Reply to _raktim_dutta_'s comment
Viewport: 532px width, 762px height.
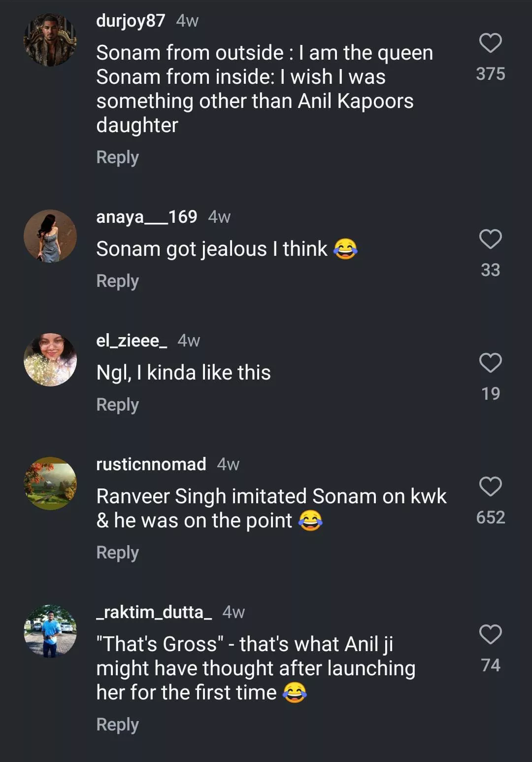coord(117,725)
